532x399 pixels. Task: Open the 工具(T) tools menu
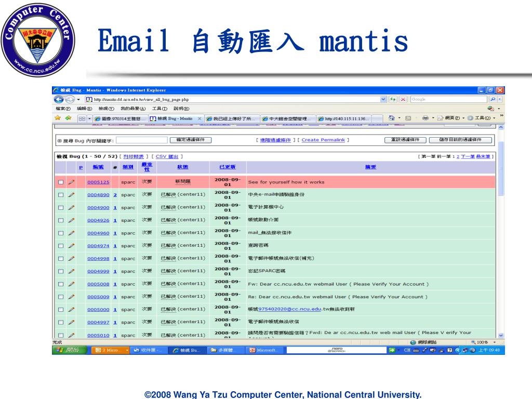coord(159,109)
